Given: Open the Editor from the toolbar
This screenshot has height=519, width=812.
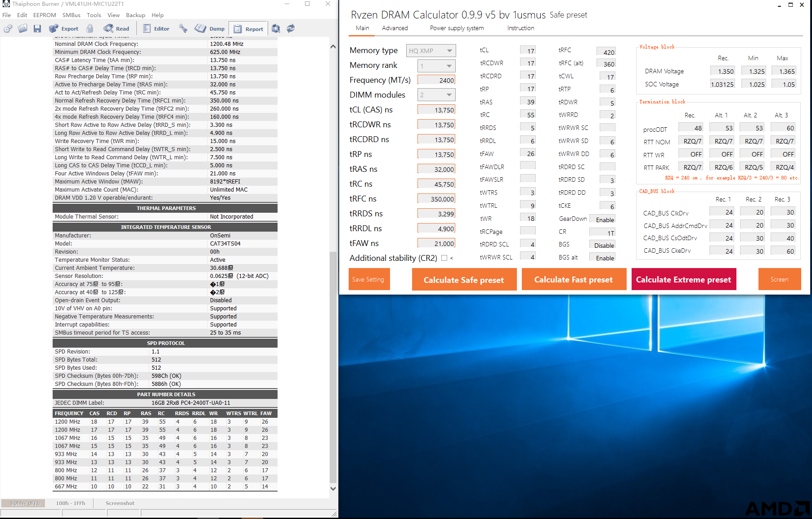Looking at the screenshot, I should point(156,29).
